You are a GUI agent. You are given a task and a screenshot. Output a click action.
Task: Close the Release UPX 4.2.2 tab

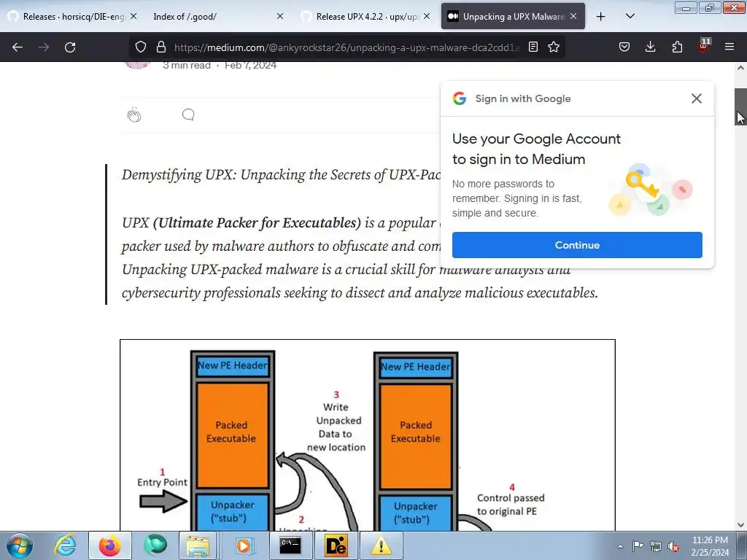click(x=427, y=16)
